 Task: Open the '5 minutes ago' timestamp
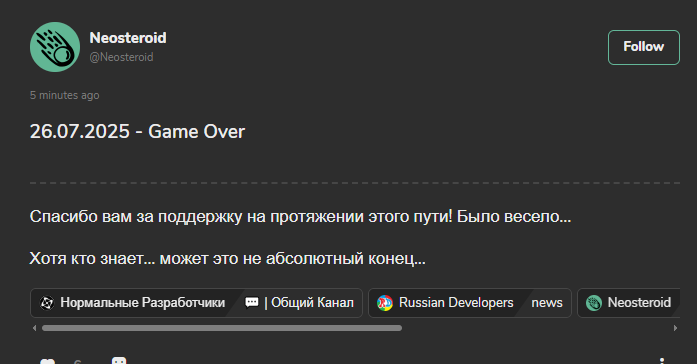tap(64, 95)
